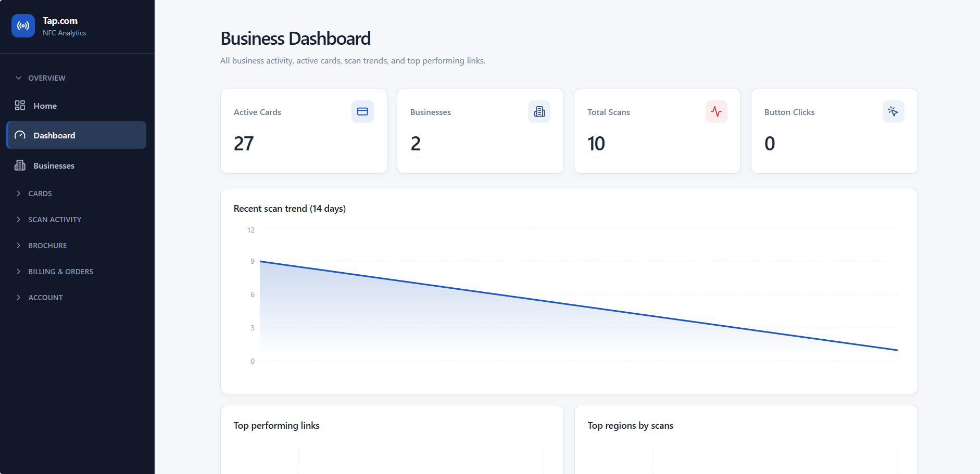The image size is (980, 474).
Task: Click the Button Clicks value 0
Action: tap(770, 144)
